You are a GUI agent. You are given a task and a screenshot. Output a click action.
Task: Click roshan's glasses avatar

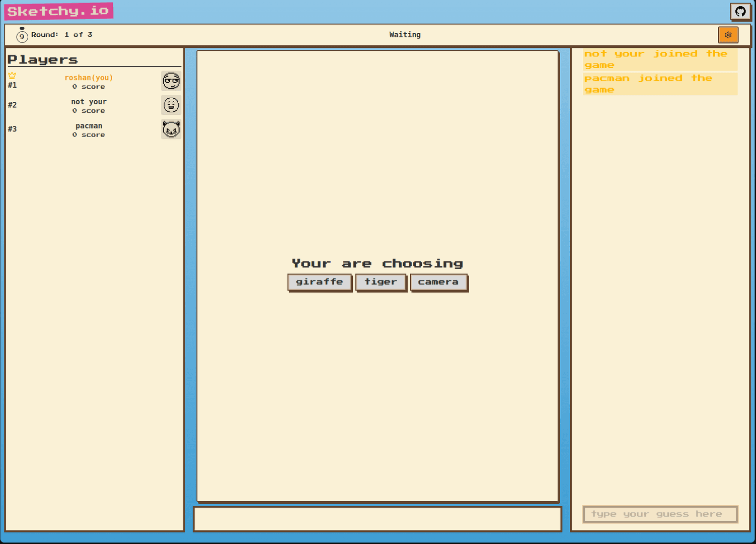(171, 81)
